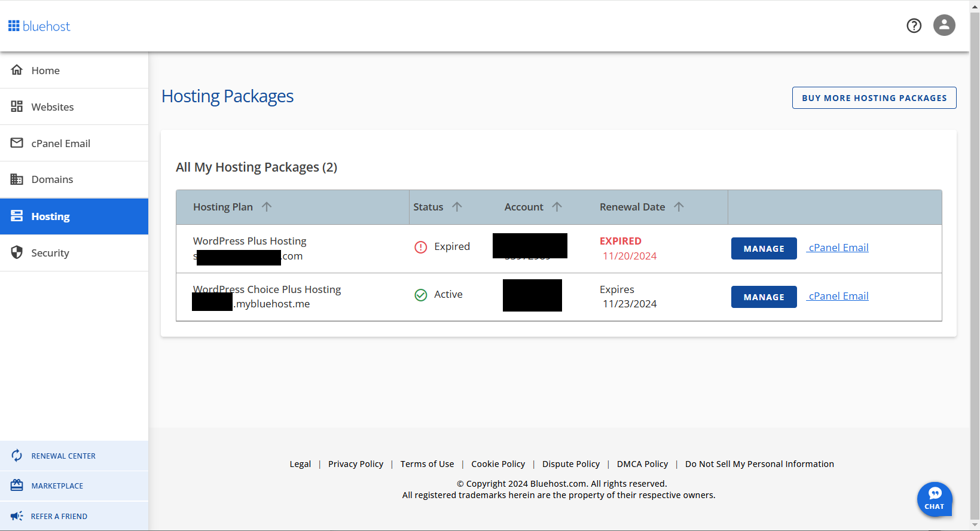Open Refer a Friend link
This screenshot has height=531, width=980.
(x=74, y=516)
